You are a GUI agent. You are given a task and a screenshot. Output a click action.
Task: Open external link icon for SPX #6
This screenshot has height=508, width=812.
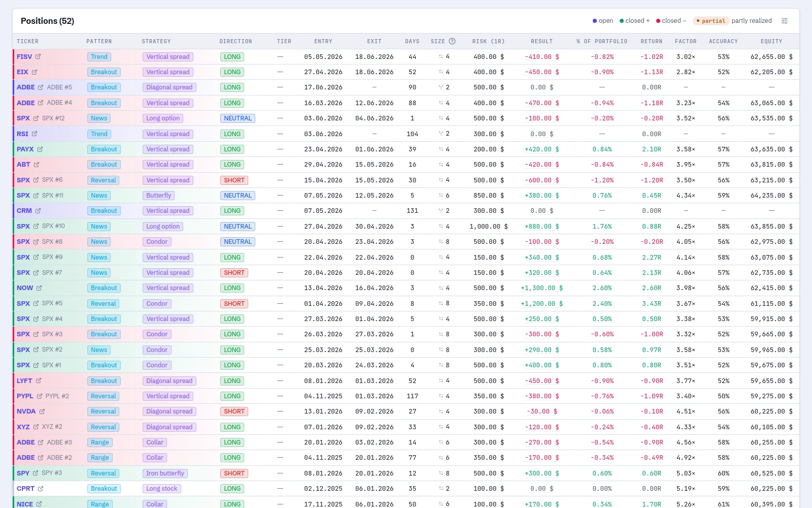coord(36,180)
